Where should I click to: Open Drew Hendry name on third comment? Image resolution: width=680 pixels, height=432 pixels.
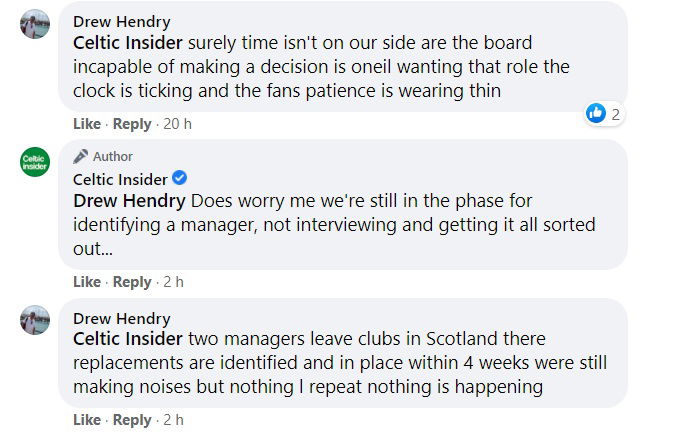point(122,319)
